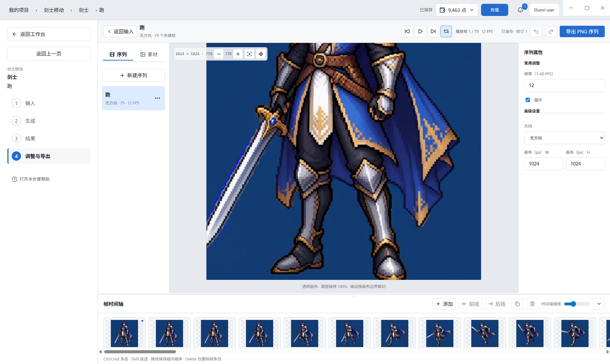Image resolution: width=610 pixels, height=364 pixels.
Task: Select step 4 调整与导出
Action: click(49, 156)
